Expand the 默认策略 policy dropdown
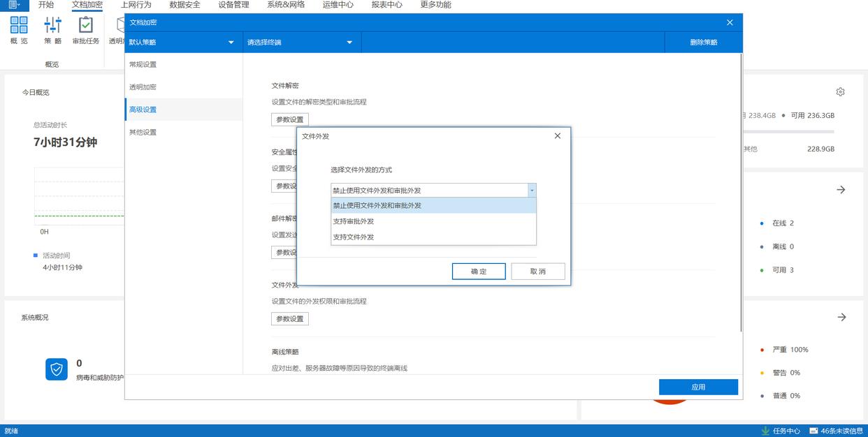 (x=231, y=43)
